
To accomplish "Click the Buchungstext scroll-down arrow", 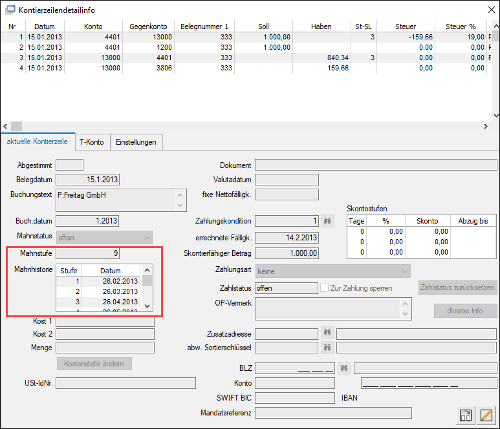I will click(180, 205).
